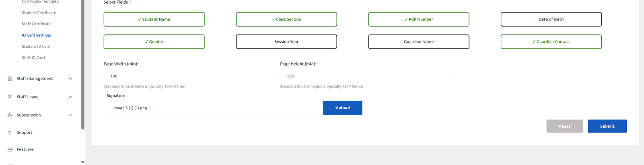Uncheck the Guardian Contact field

click(x=551, y=42)
